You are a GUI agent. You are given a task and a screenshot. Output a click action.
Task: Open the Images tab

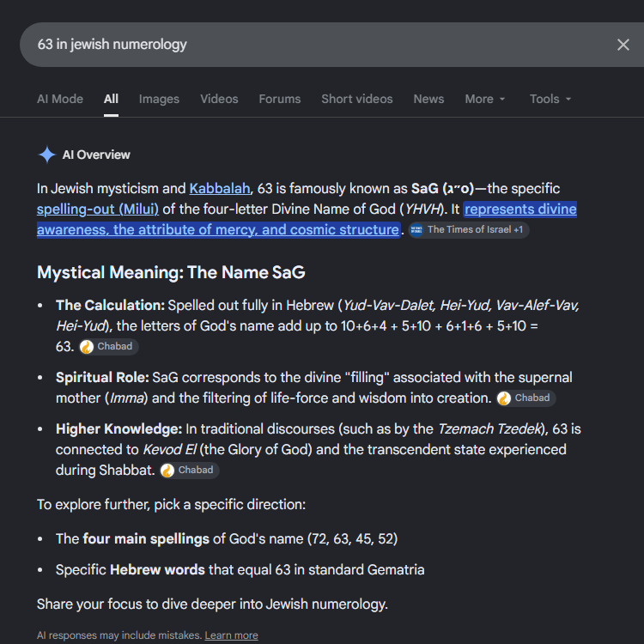(x=159, y=99)
